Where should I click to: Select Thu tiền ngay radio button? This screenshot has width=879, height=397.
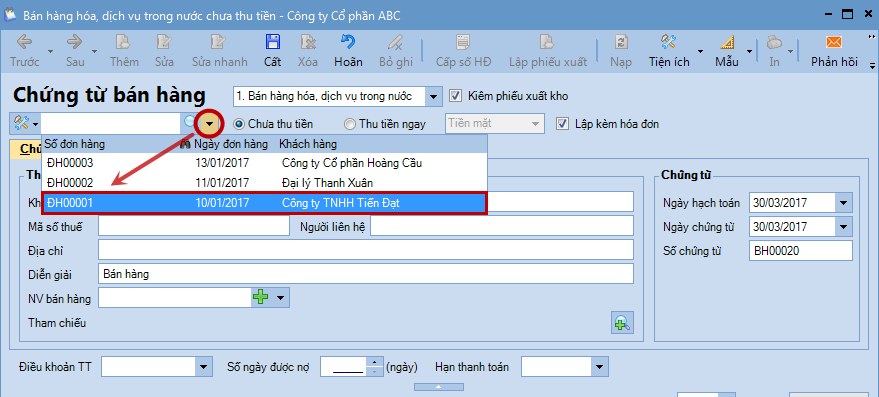tap(350, 124)
